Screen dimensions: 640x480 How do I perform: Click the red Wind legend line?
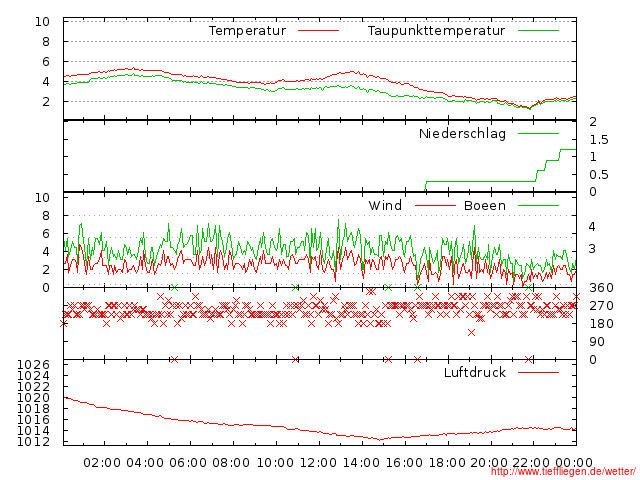(x=435, y=205)
